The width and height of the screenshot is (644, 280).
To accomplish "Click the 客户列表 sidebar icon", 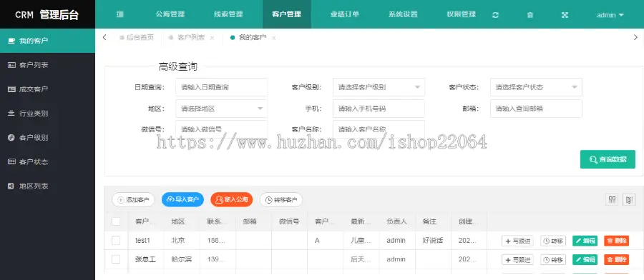I will click(x=11, y=65).
